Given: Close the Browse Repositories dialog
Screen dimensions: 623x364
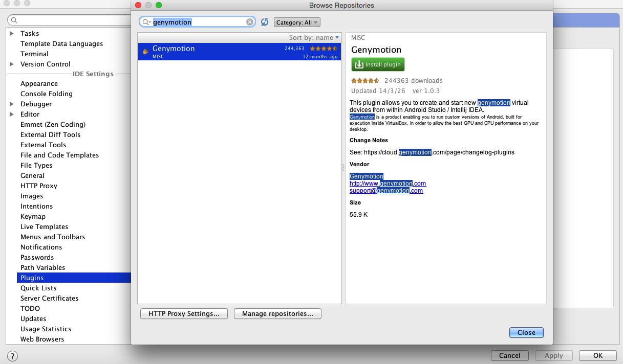Looking at the screenshot, I should click(x=526, y=332).
